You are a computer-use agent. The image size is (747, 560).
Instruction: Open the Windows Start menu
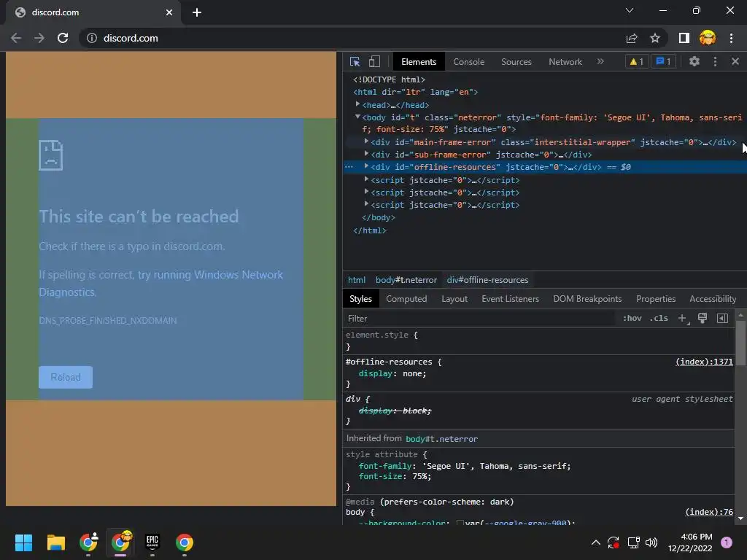(x=23, y=542)
